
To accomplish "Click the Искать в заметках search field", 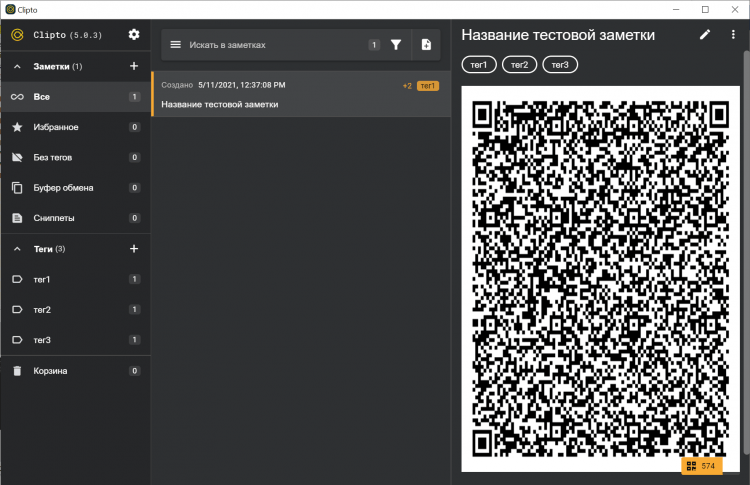I will (270, 45).
